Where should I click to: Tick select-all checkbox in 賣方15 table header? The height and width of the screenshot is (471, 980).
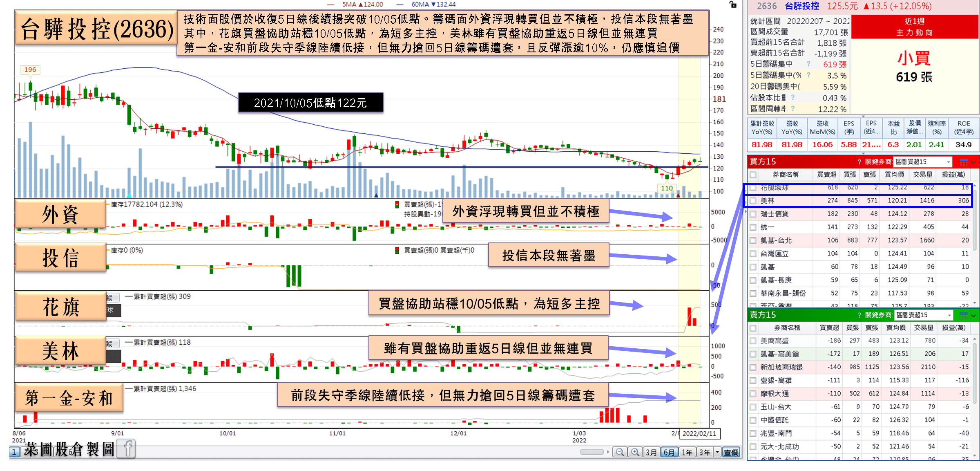(x=753, y=328)
